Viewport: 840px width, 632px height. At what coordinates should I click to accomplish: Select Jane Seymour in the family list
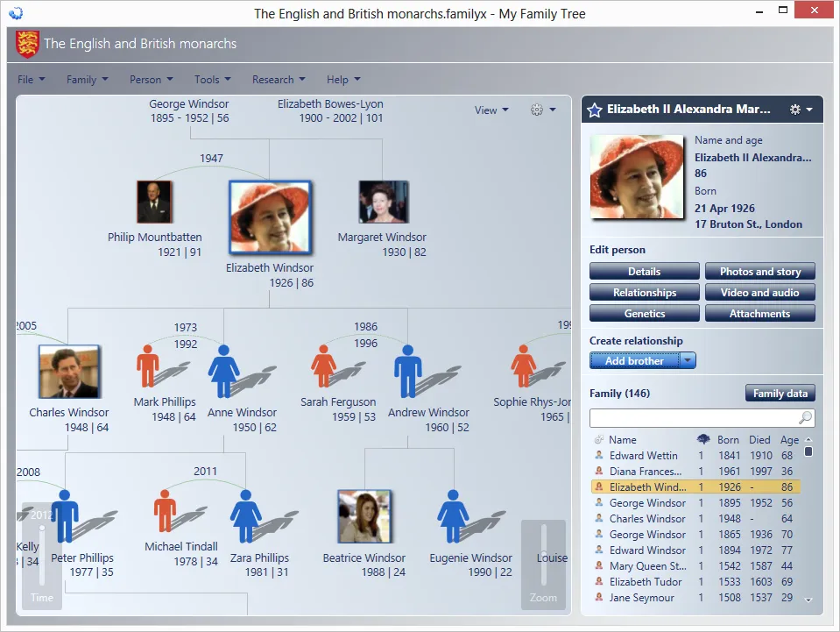[641, 597]
